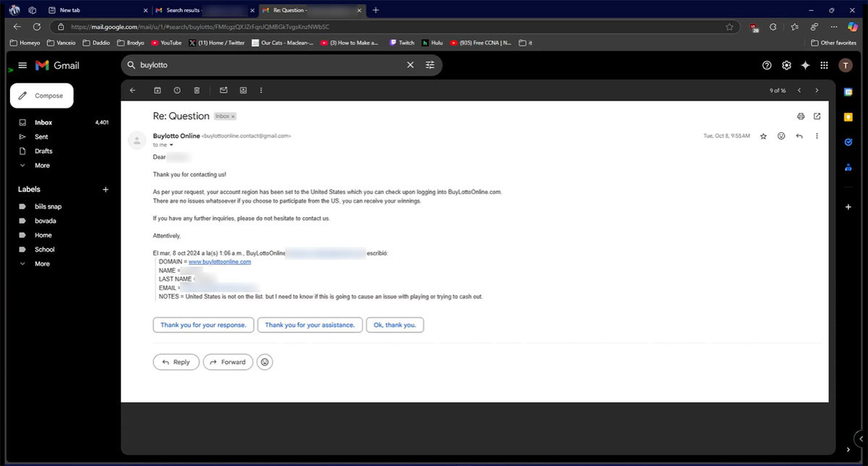The image size is (868, 466).
Task: Expand the 'to me' recipient details
Action: 171,145
